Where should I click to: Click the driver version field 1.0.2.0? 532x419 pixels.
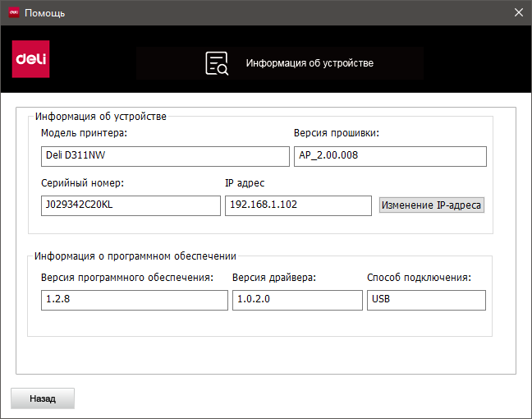[297, 300]
